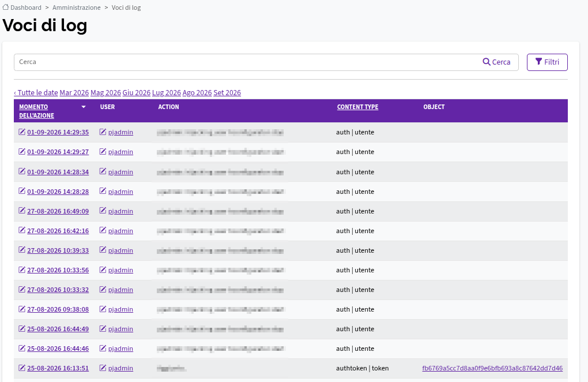Click pjadmin edit icon in 25-08-2026 16:44:46 row
Screen dimensions: 588x382
(x=103, y=348)
